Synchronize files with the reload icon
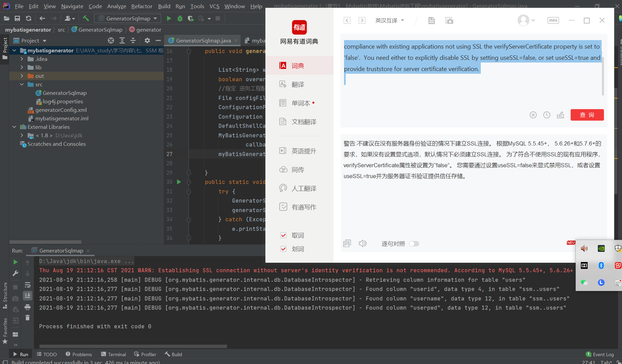Viewport: 622px width, 364px height. [x=29, y=18]
